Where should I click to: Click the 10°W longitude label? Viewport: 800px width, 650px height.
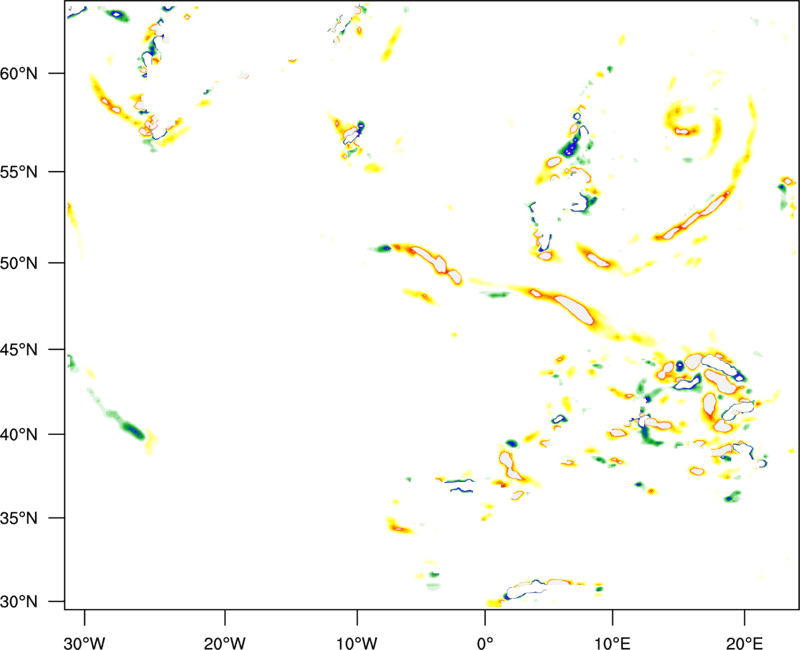[357, 643]
